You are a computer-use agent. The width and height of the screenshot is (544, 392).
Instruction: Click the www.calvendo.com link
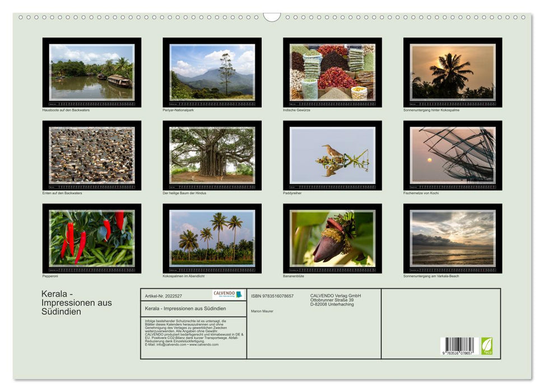204,346
